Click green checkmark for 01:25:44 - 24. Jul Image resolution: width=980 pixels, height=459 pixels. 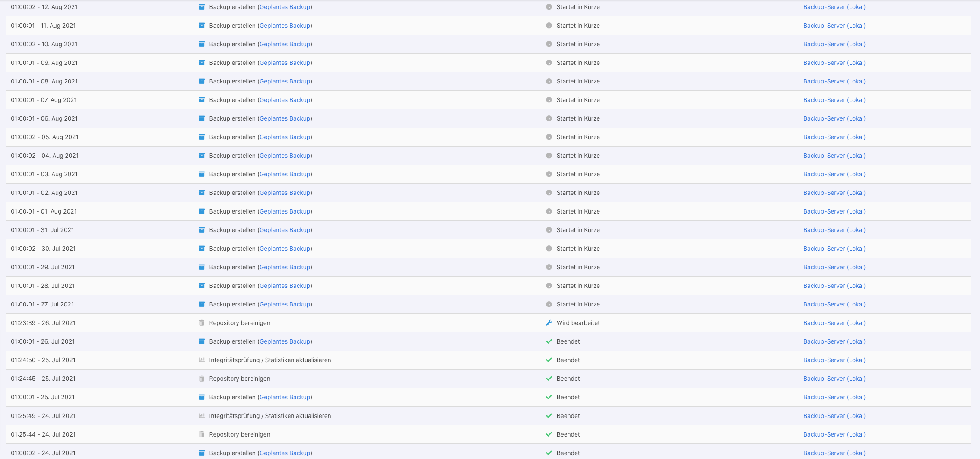[549, 434]
